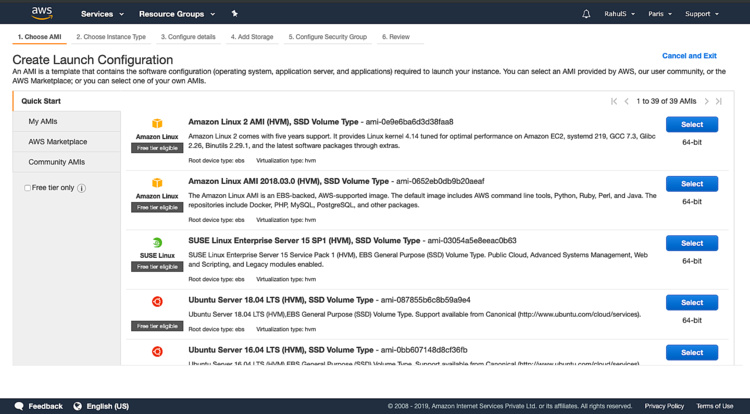Expand the Support menu
Image resolution: width=750 pixels, height=414 pixels.
[701, 14]
